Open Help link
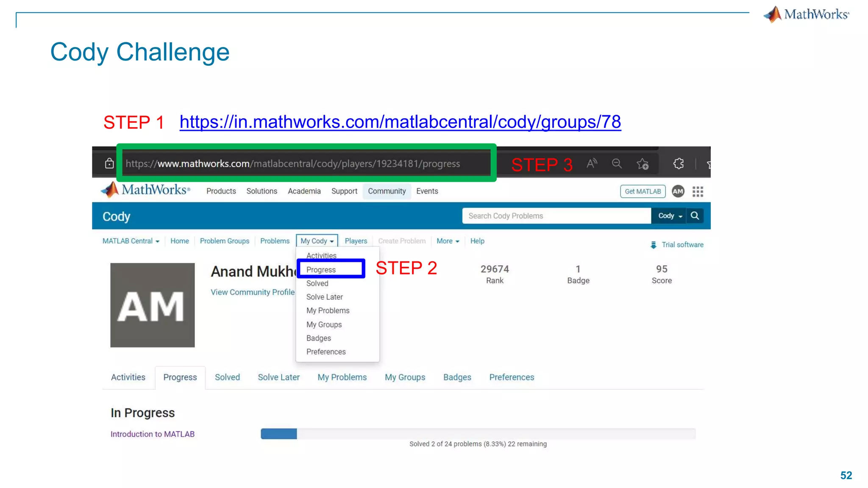 (477, 241)
